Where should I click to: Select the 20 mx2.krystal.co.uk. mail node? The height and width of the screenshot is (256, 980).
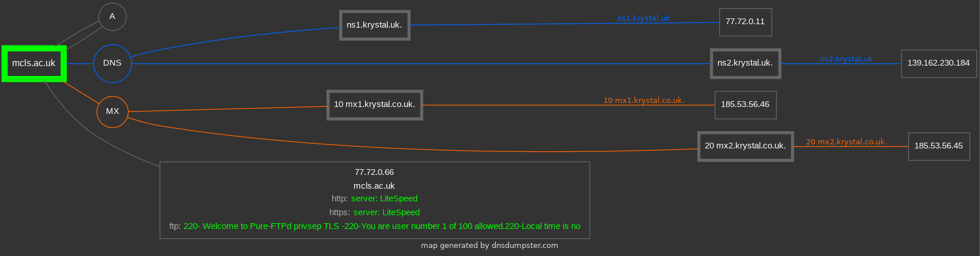point(745,146)
